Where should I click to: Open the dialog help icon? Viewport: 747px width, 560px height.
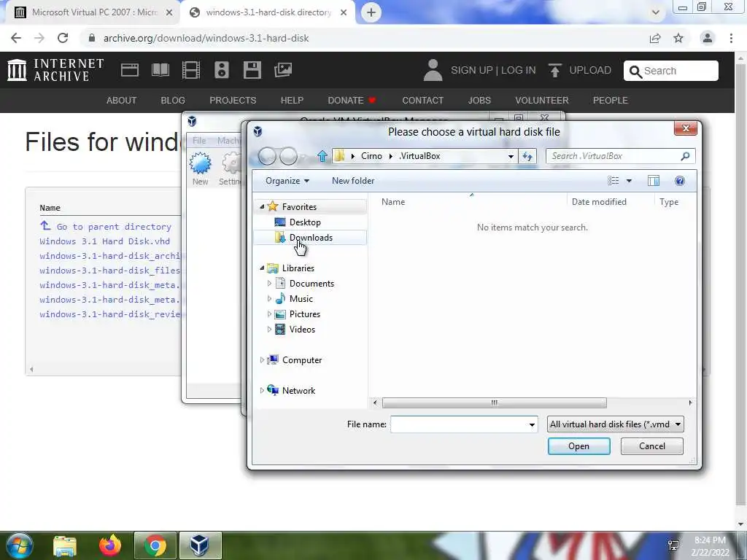(x=680, y=181)
